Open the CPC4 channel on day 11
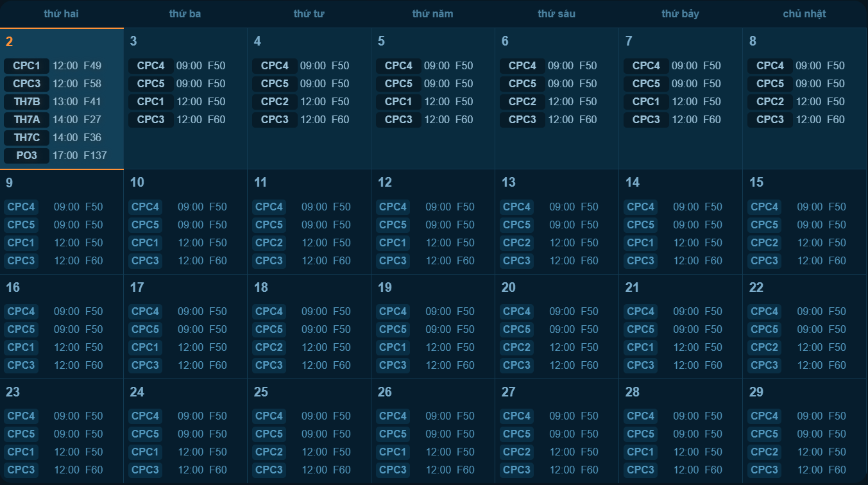868x485 pixels. click(269, 207)
